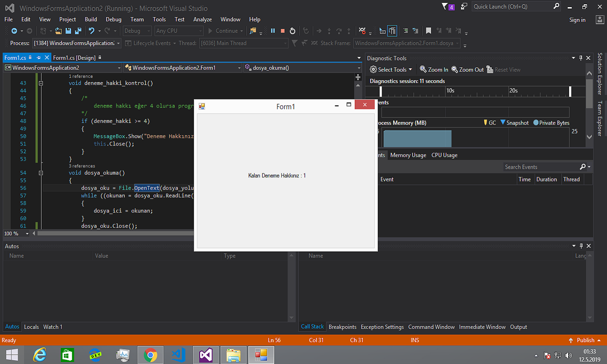Click the Save floppy disk icon
Image resolution: width=607 pixels, height=364 pixels.
coord(68,31)
